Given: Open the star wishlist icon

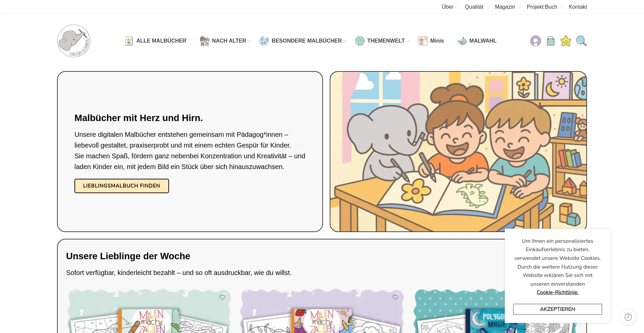Looking at the screenshot, I should 566,41.
